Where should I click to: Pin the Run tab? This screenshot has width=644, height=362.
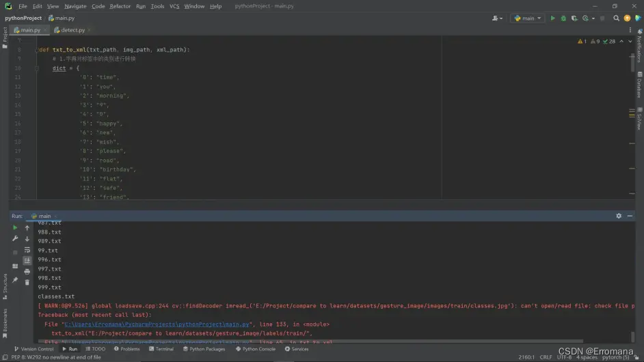[15, 280]
